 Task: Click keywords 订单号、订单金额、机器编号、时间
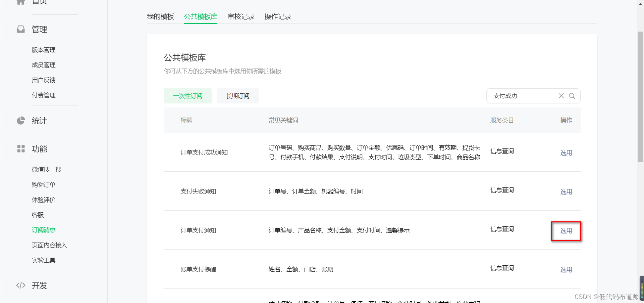[x=316, y=191]
